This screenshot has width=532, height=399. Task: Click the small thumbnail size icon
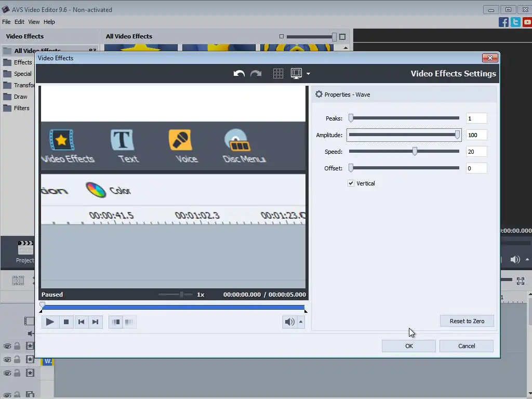281,36
